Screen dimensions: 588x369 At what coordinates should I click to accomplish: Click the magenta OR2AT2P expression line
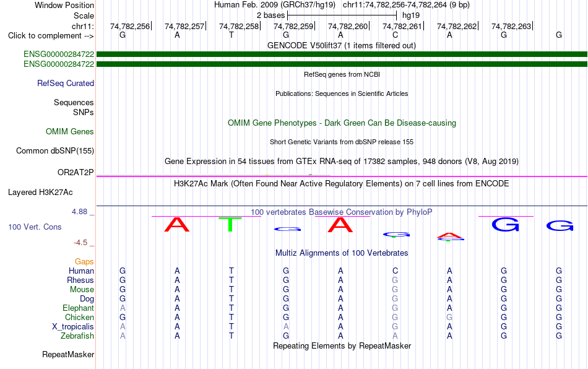342,176
